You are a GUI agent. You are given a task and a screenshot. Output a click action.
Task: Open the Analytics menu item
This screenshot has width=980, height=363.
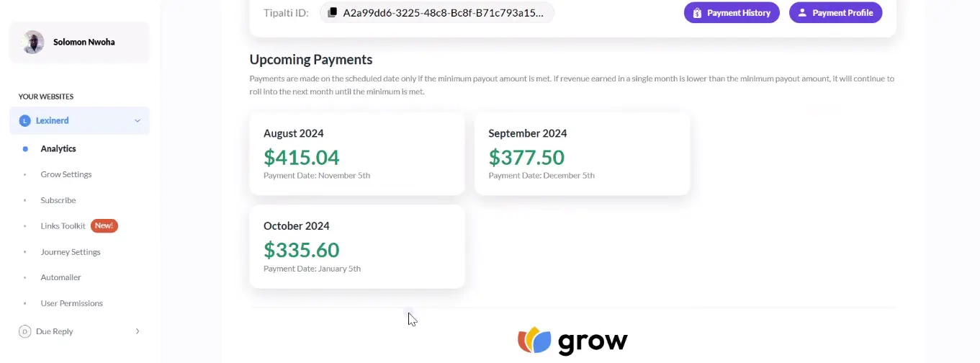point(58,148)
